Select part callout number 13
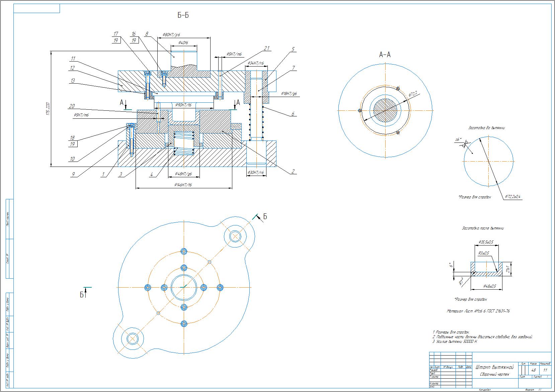This screenshot has height=392, width=555. (x=72, y=81)
